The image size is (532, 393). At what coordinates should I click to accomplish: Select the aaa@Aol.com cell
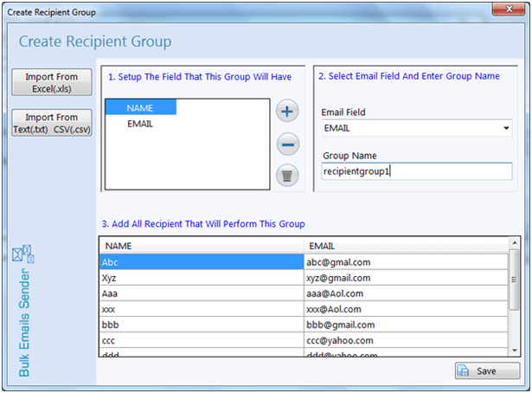(x=406, y=293)
